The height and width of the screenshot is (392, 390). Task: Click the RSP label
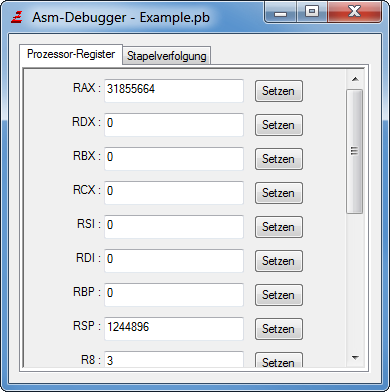pyautogui.click(x=87, y=326)
